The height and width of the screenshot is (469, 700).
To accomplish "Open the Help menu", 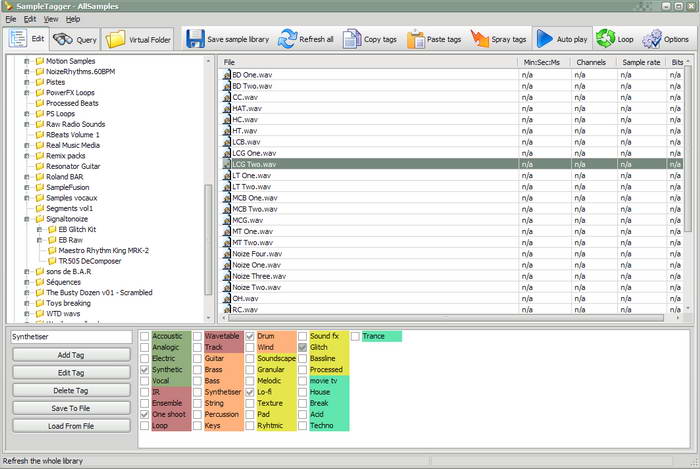I will coord(73,19).
